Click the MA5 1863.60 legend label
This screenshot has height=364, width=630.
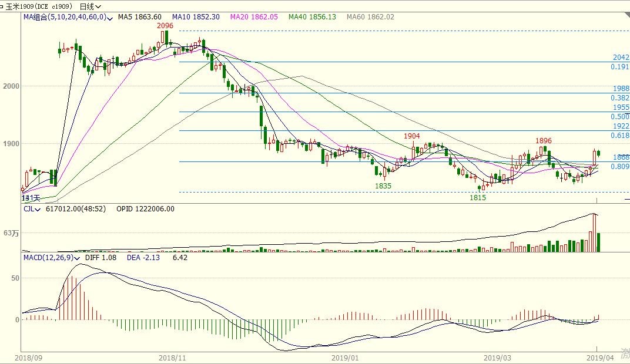[x=139, y=17]
